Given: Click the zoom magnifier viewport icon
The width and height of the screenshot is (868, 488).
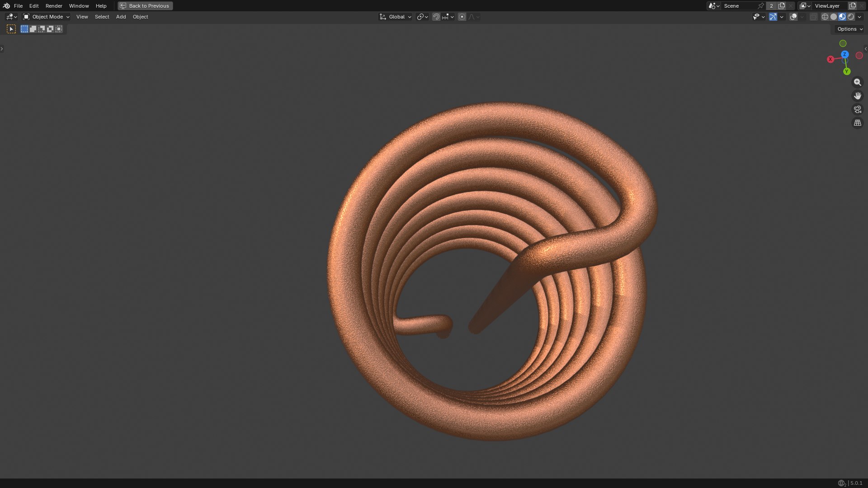Looking at the screenshot, I should (857, 82).
